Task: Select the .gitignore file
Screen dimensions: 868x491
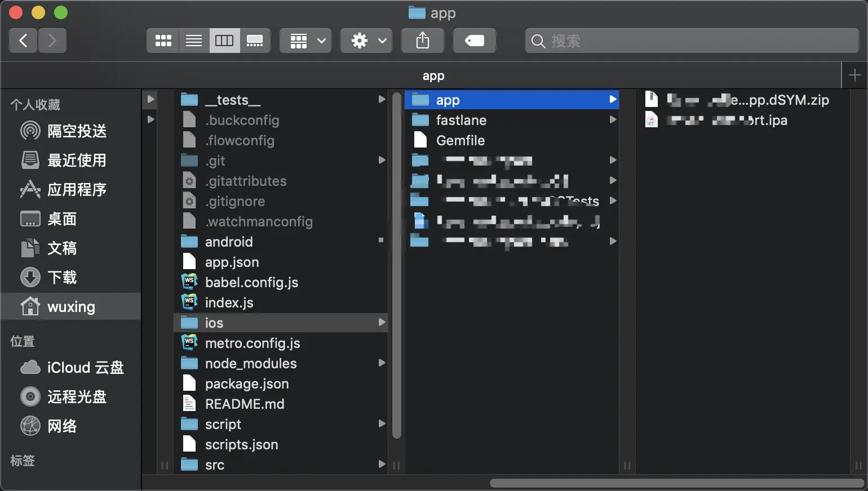Action: tap(281, 201)
